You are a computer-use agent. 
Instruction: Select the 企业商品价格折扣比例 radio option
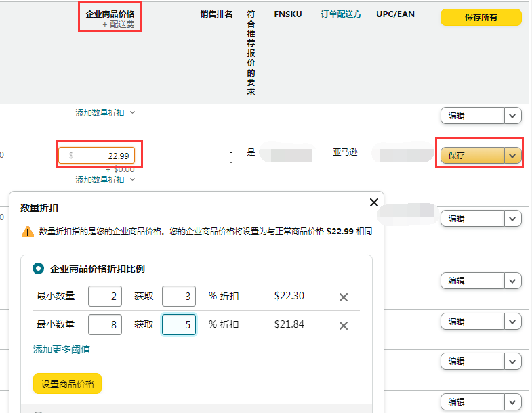(38, 269)
